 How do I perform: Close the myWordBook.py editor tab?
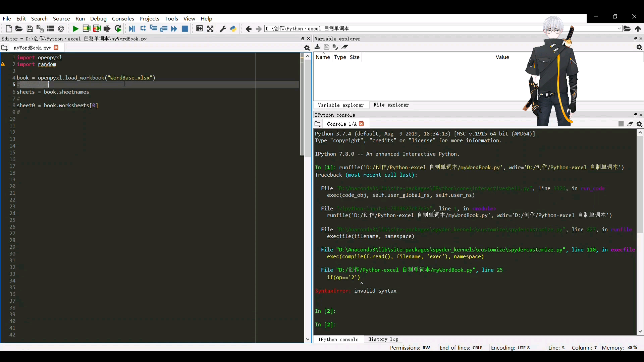[x=56, y=48]
